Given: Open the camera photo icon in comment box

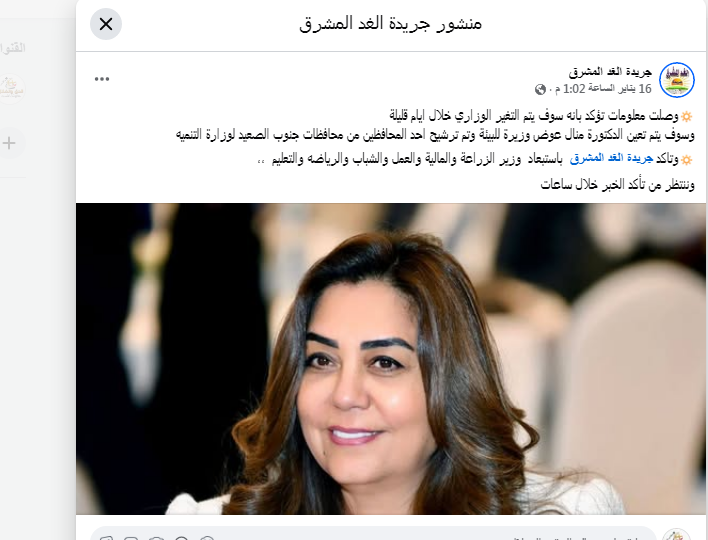Looking at the screenshot, I should (x=156, y=538).
